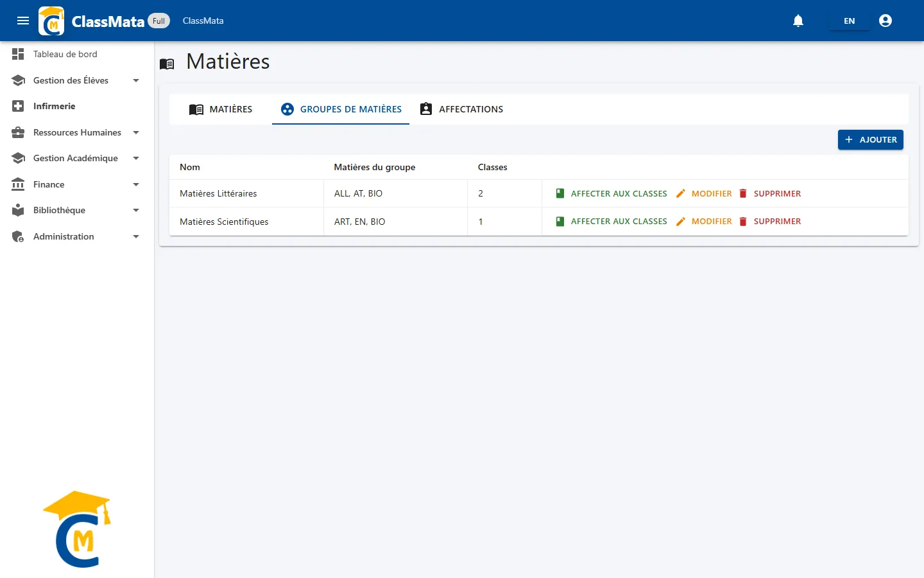Image resolution: width=924 pixels, height=578 pixels.
Task: Click the Ajouter button
Action: click(871, 139)
